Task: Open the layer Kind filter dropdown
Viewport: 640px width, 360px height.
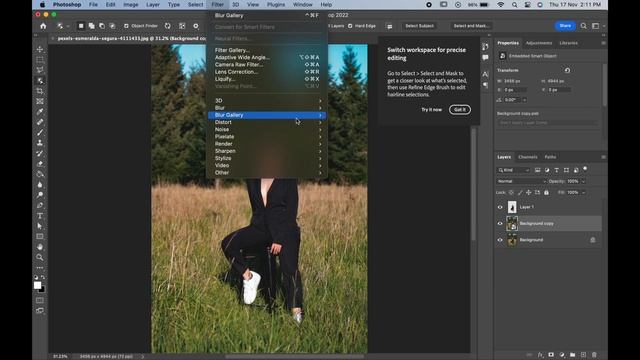Action: coord(513,170)
